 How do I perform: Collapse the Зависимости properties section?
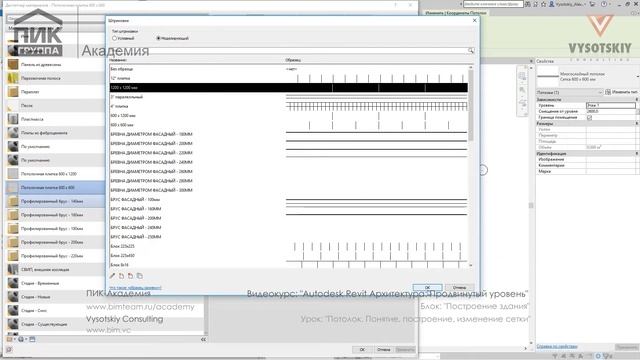click(637, 100)
